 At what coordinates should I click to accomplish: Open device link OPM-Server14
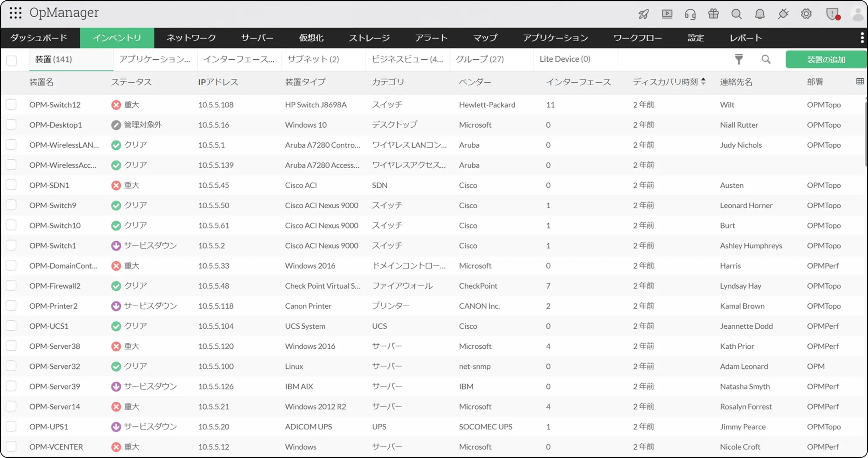[x=55, y=407]
